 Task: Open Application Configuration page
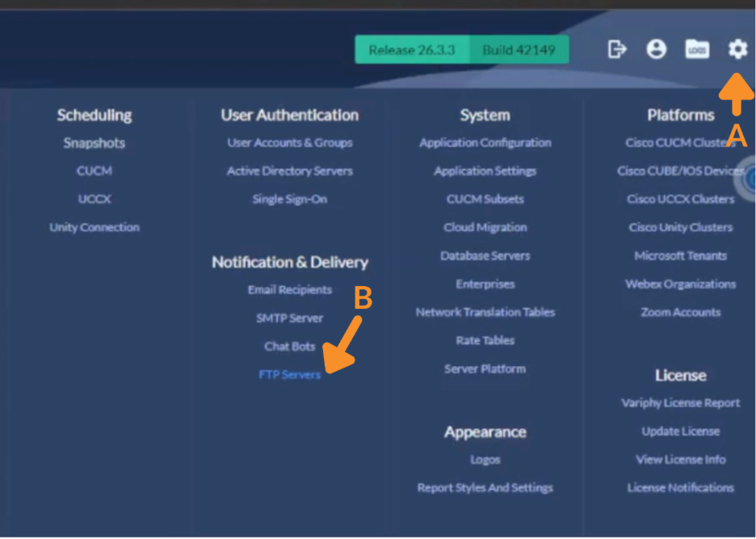(485, 143)
